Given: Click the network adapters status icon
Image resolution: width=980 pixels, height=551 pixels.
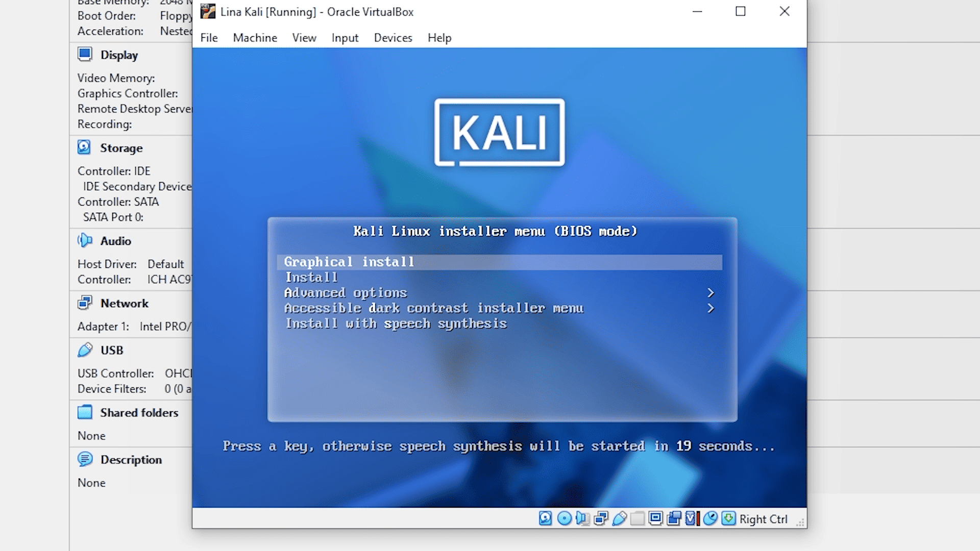Looking at the screenshot, I should tap(600, 518).
